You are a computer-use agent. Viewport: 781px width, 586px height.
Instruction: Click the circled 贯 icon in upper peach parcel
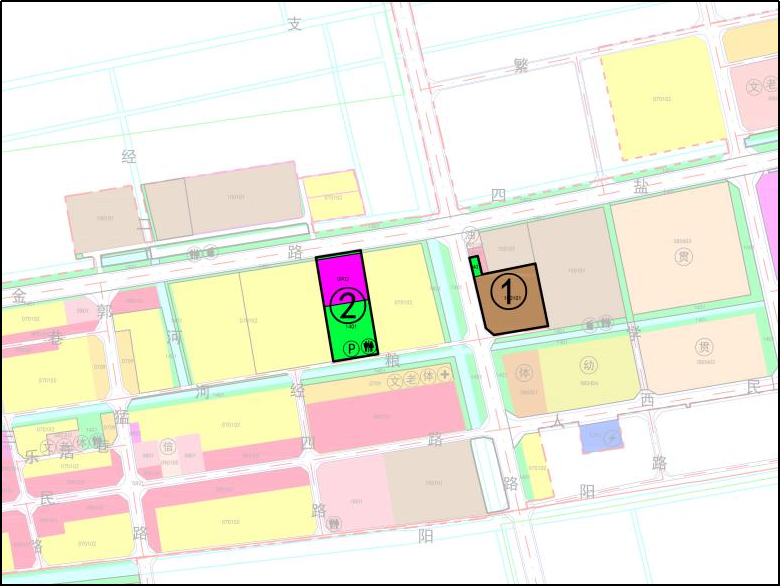coord(683,256)
